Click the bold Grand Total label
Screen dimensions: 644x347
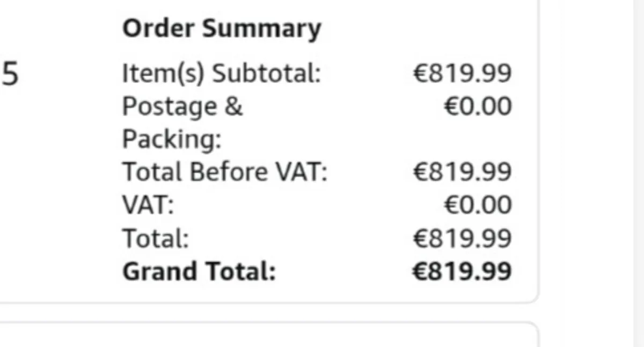pyautogui.click(x=199, y=271)
